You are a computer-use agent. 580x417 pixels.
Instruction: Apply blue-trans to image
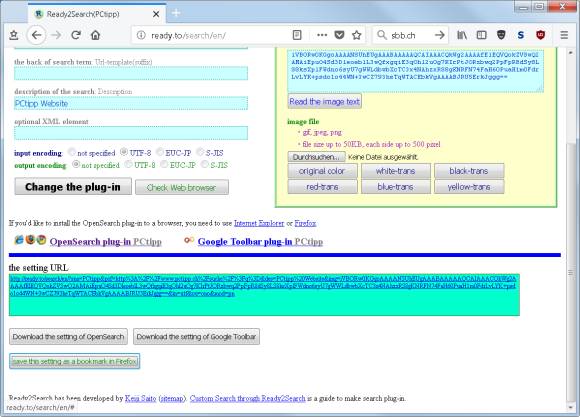click(x=395, y=187)
